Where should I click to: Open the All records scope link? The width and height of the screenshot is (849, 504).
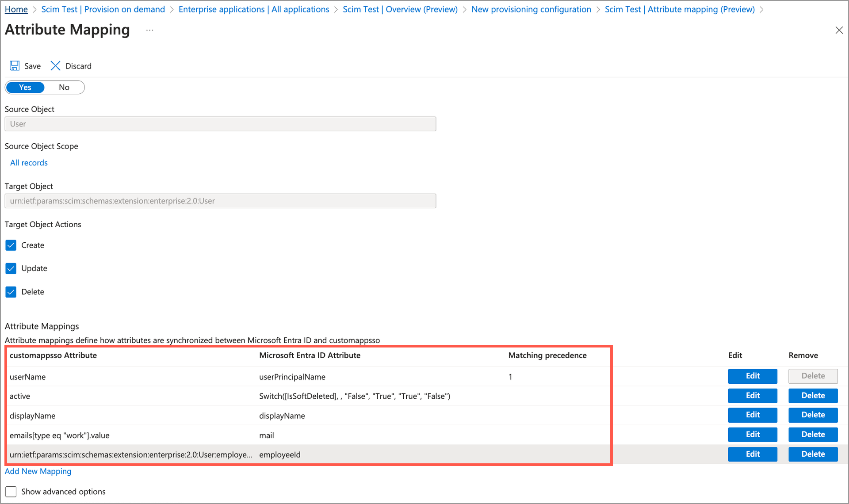28,163
